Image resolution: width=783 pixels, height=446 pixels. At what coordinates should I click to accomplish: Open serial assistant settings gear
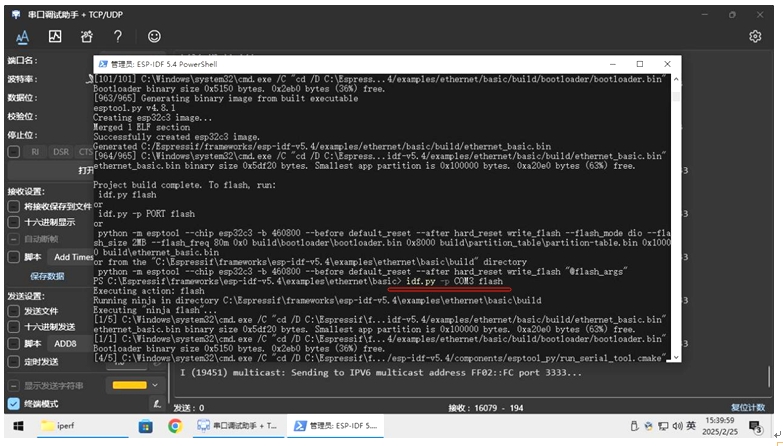(x=755, y=36)
